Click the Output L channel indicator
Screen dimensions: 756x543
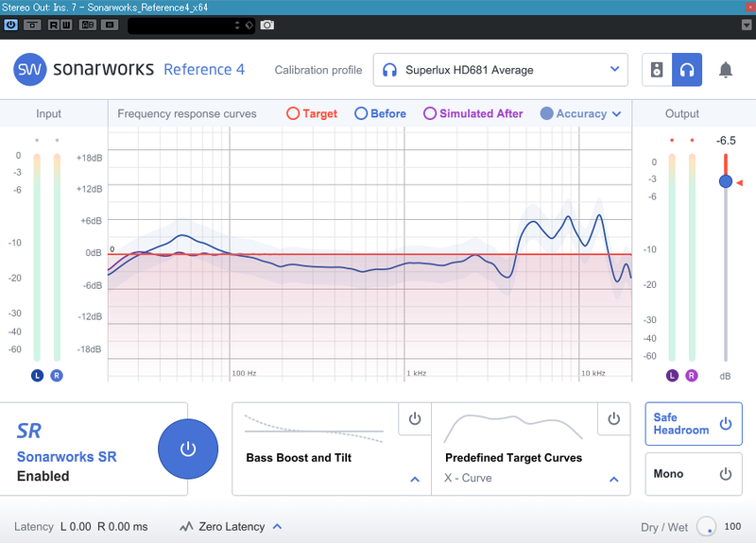pos(672,375)
